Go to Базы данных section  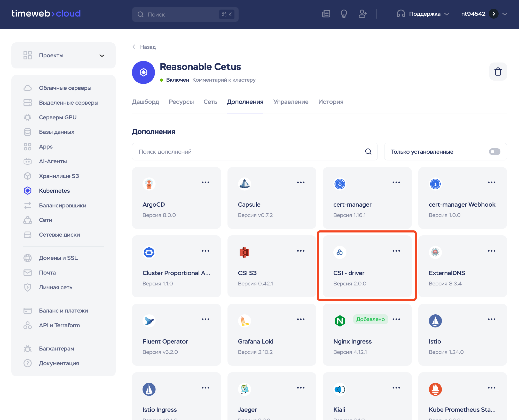(64, 132)
